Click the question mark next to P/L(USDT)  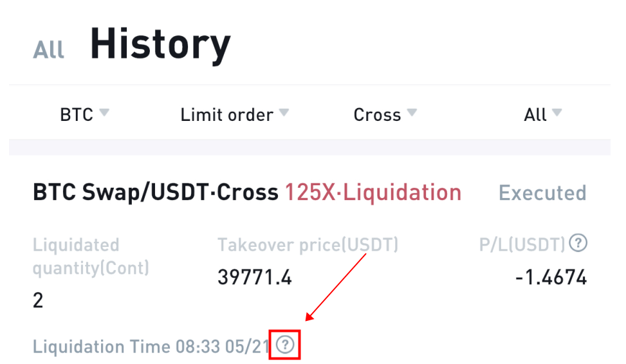[578, 242]
